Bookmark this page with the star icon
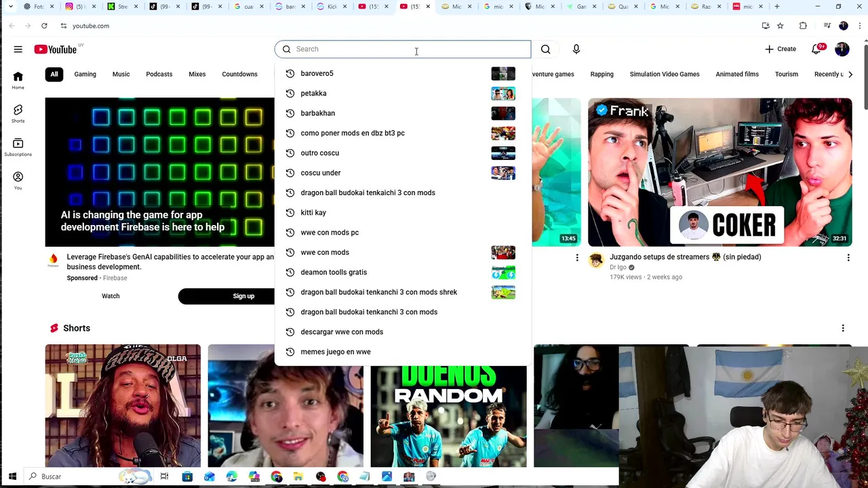Viewport: 868px width, 488px height. (x=781, y=26)
